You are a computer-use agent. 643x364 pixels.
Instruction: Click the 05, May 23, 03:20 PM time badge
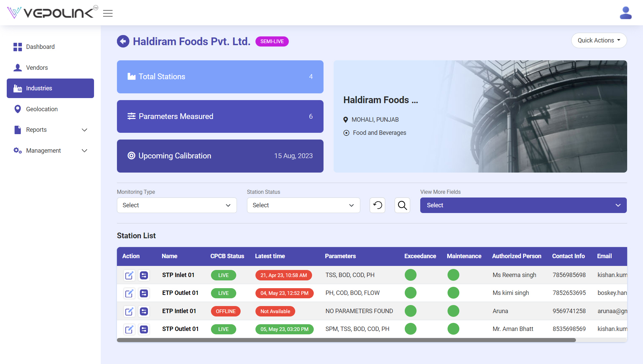point(284,329)
